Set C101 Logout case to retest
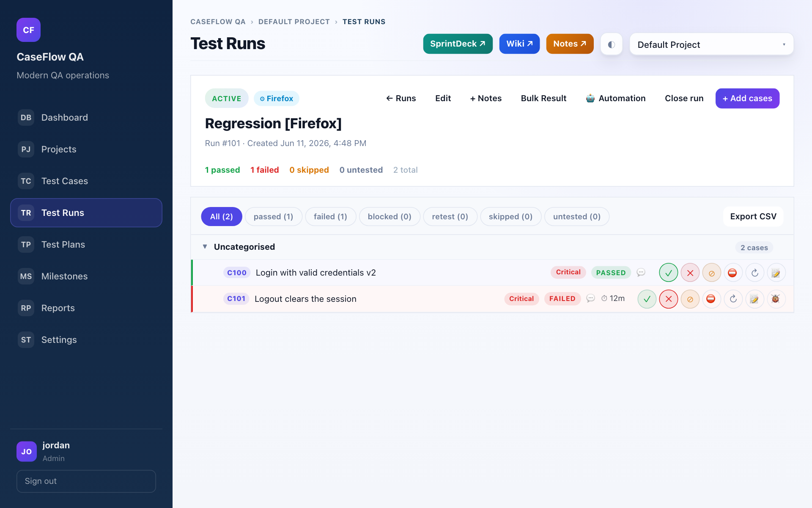The height and width of the screenshot is (508, 812). pyautogui.click(x=733, y=299)
